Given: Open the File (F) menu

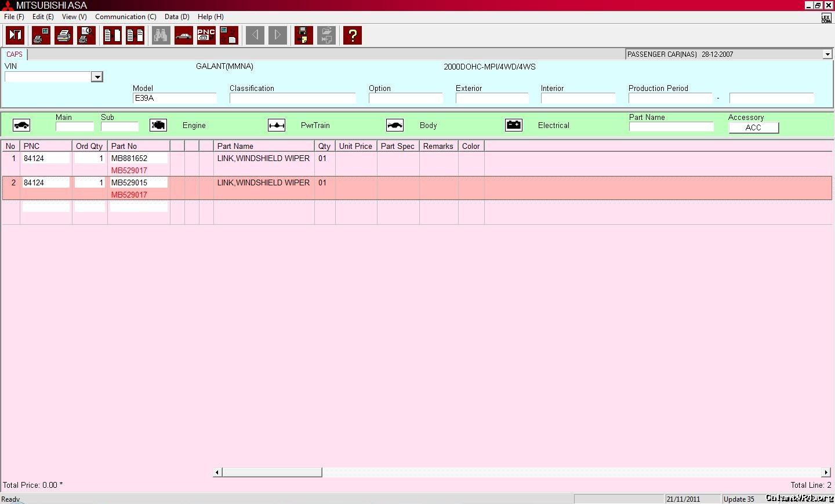Looking at the screenshot, I should click(x=14, y=17).
